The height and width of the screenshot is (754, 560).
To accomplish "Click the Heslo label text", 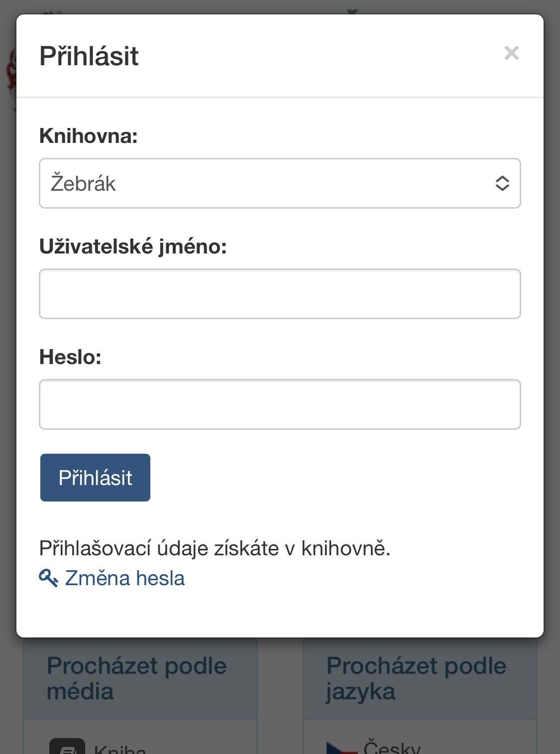I will 70,357.
